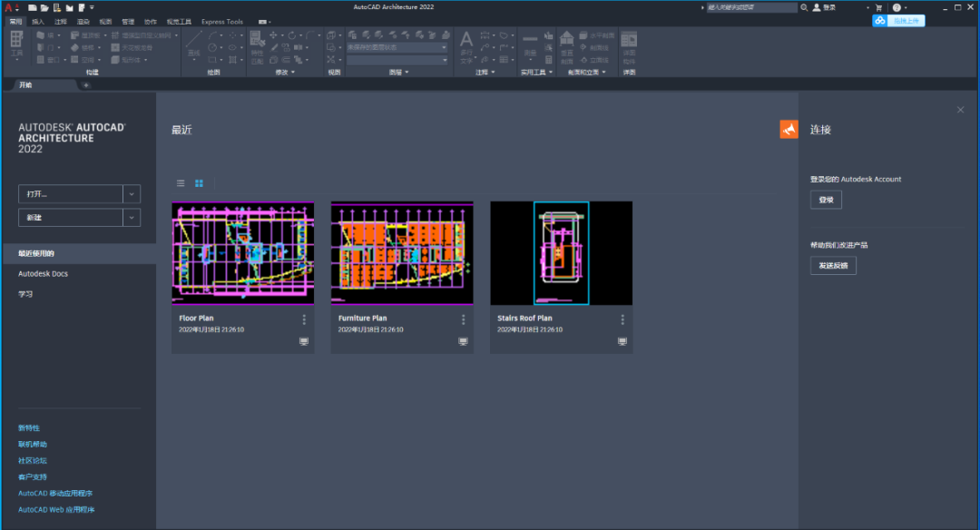The image size is (980, 530).
Task: Click the Detail Component (详图构件) icon
Action: click(x=629, y=47)
